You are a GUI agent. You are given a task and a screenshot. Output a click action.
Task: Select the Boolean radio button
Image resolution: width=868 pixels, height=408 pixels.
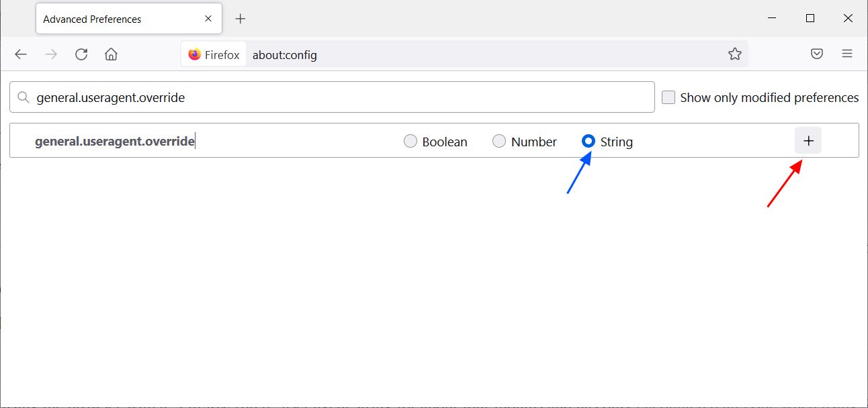tap(410, 141)
